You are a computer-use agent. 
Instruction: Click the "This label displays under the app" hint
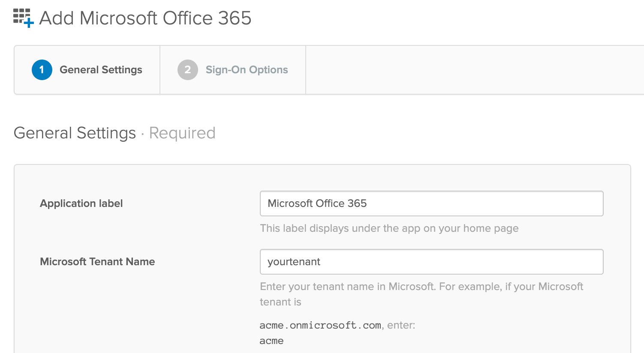[x=389, y=228]
